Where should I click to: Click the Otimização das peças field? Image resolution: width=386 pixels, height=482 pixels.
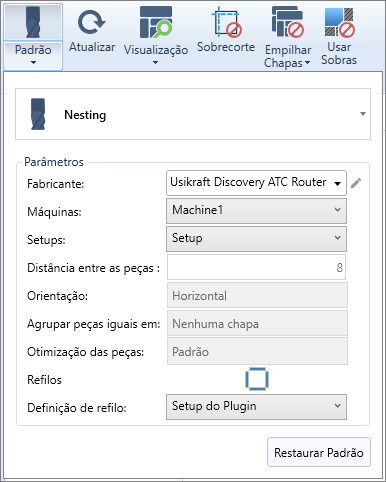(x=257, y=351)
